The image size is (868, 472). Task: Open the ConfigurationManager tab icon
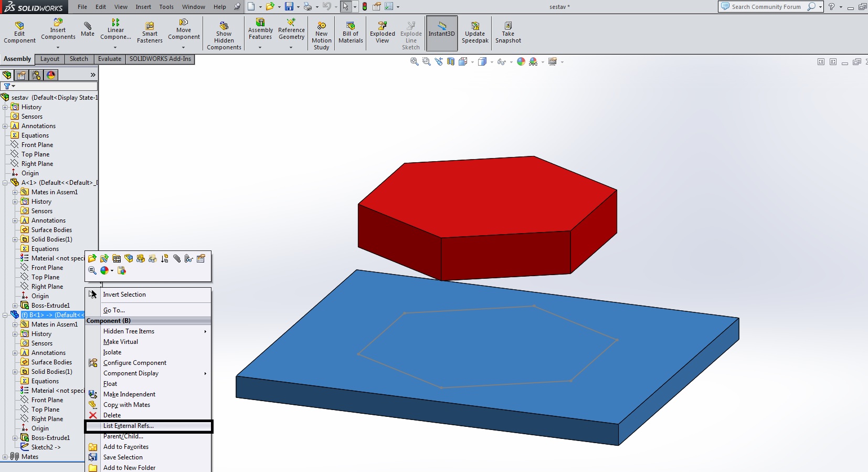36,75
